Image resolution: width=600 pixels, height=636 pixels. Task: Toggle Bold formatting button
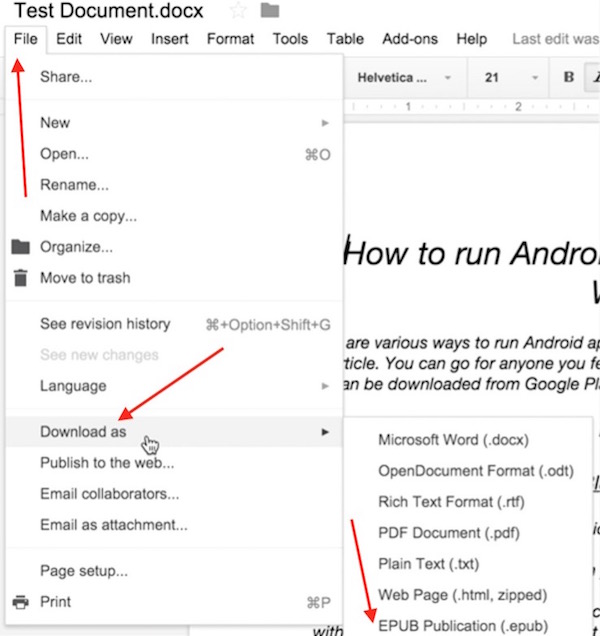[569, 77]
